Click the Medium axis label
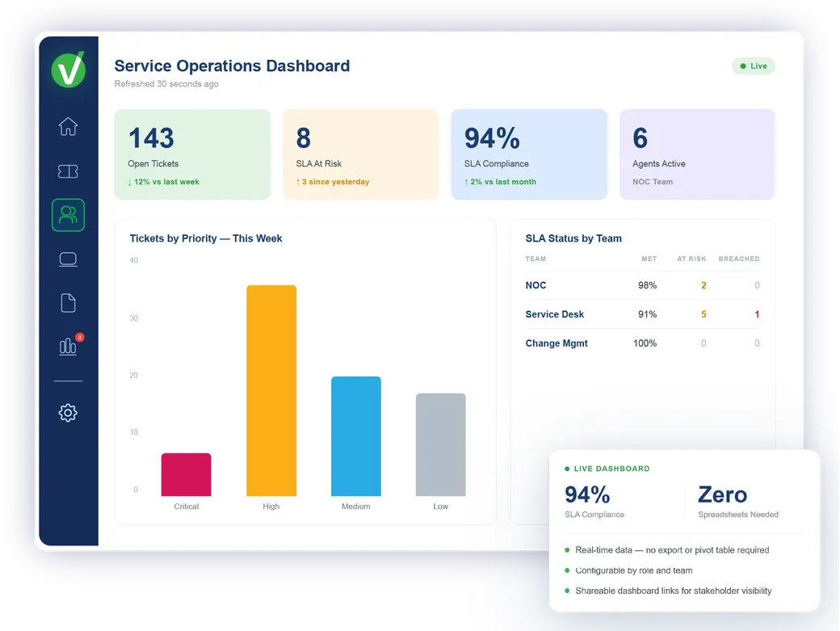840x631 pixels. [355, 507]
